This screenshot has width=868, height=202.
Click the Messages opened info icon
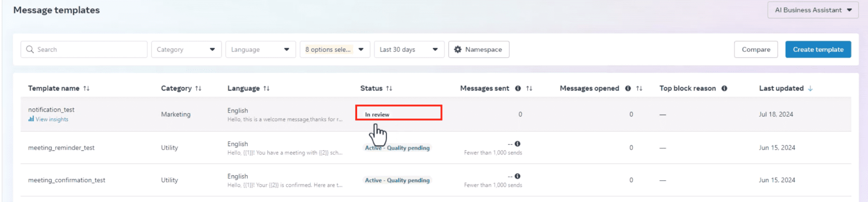pyautogui.click(x=627, y=89)
